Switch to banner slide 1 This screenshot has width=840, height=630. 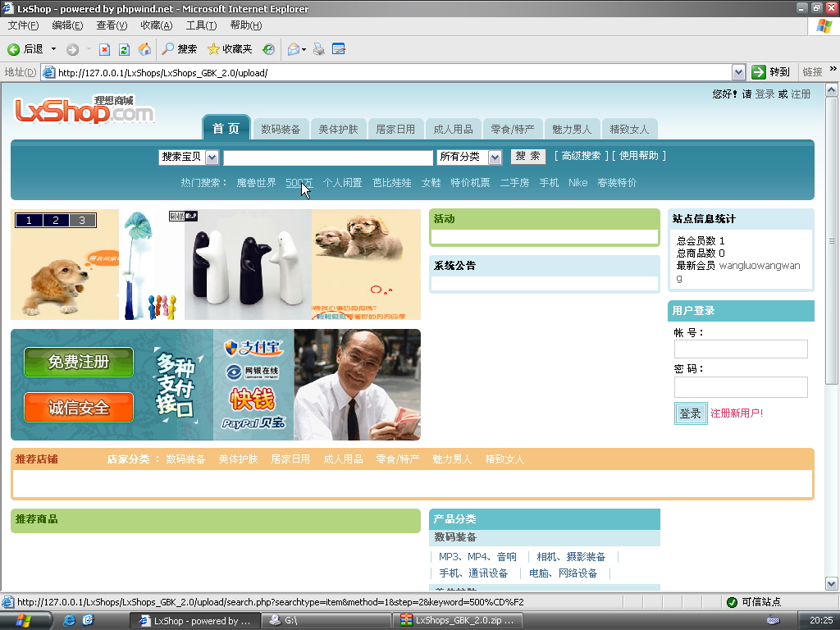pyautogui.click(x=29, y=220)
